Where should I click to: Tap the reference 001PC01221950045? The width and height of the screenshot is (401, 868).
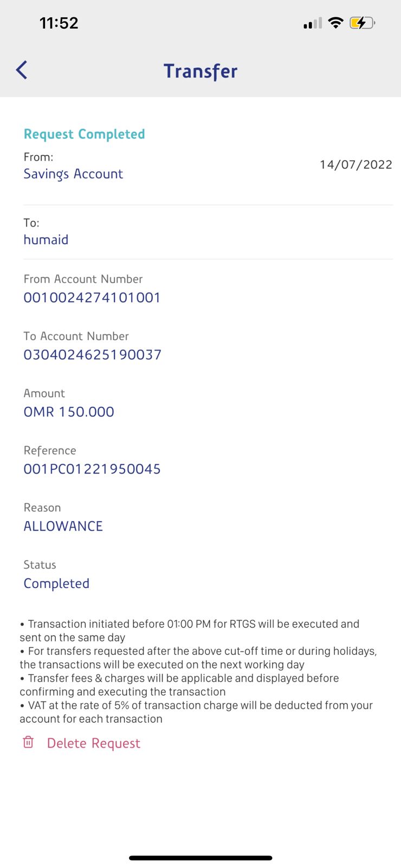92,469
